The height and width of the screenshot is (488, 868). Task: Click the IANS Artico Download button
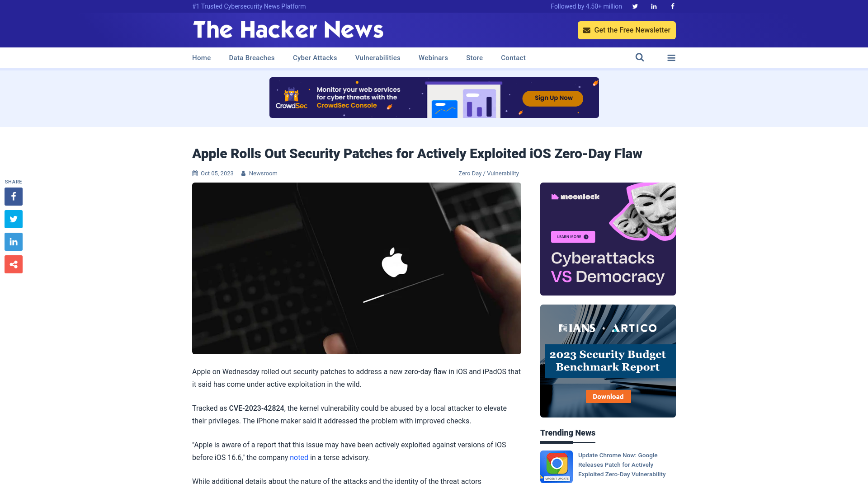coord(608,396)
